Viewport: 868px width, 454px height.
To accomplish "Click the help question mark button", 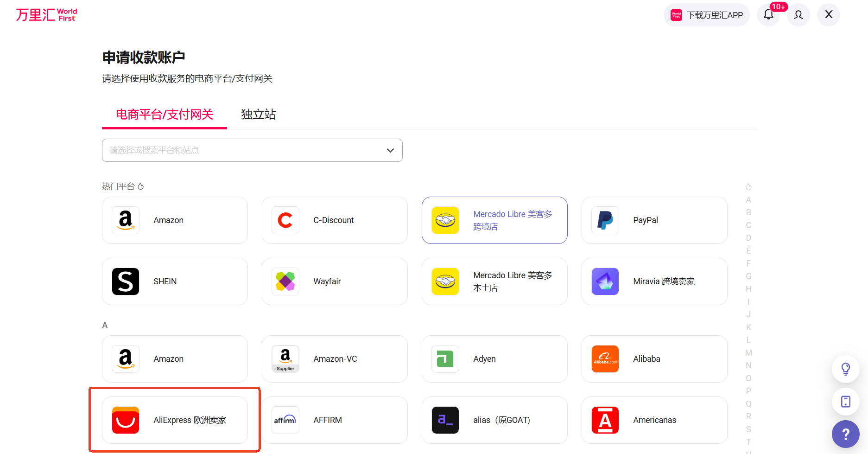I will point(845,434).
